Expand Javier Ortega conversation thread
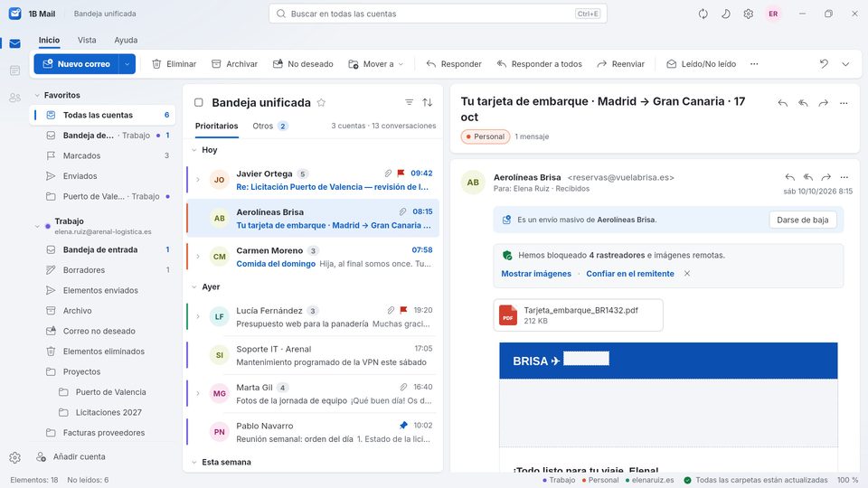 (x=198, y=180)
